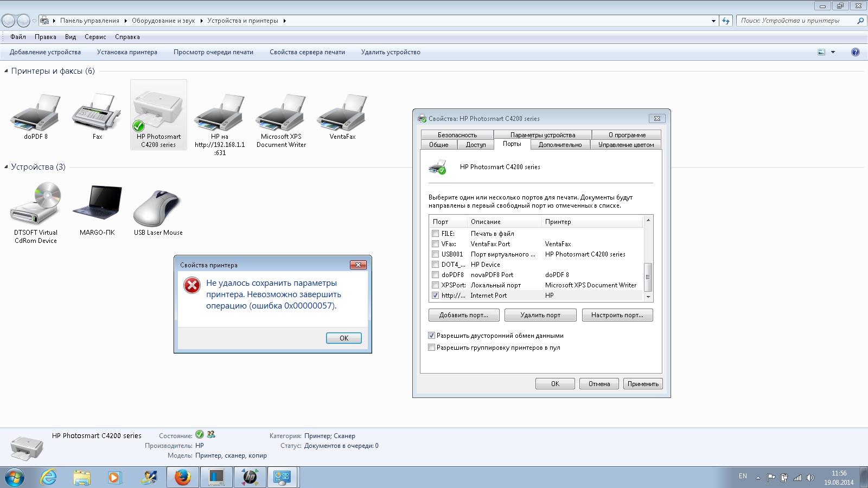868x488 pixels.
Task: Launch Internet Explorer from taskbar
Action: [49, 477]
